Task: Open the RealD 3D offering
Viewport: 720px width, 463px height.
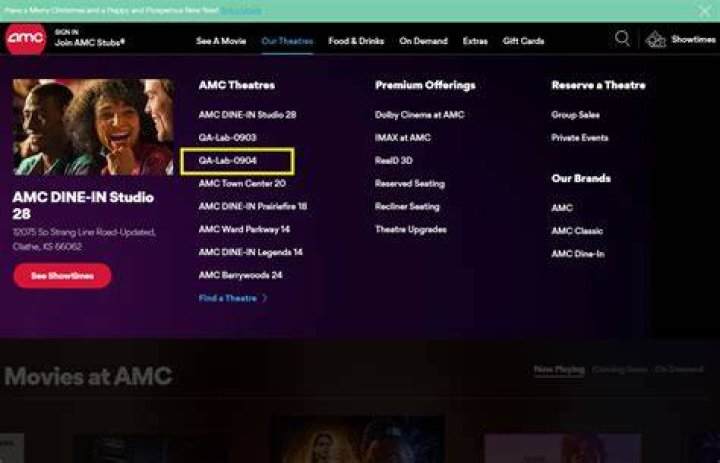Action: pyautogui.click(x=394, y=160)
